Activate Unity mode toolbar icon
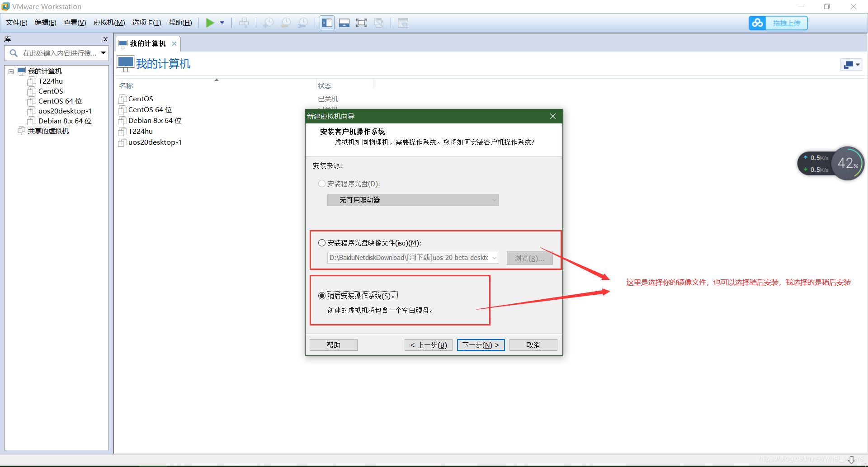 (x=379, y=23)
